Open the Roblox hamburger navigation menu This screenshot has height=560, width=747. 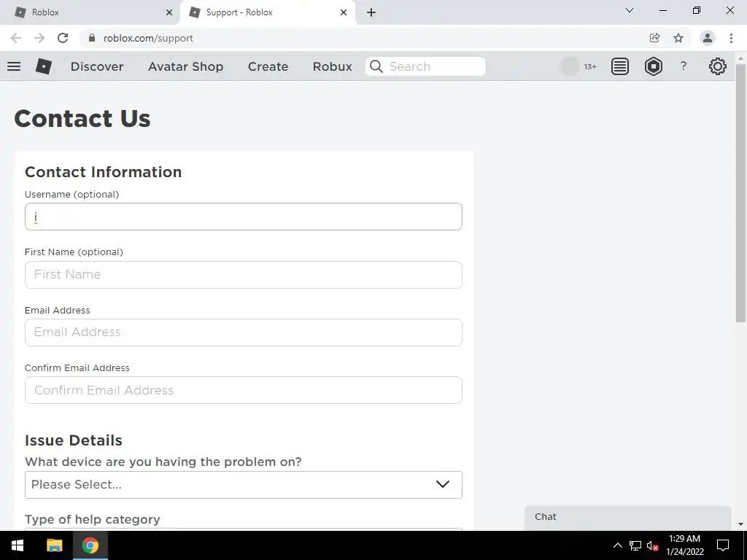14,66
